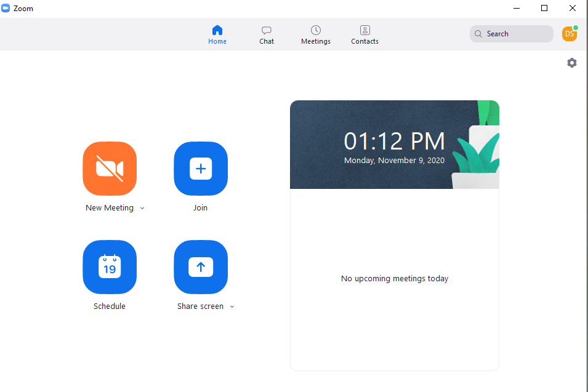Click the Share screen arrow icon
The height and width of the screenshot is (392, 588).
[x=201, y=267]
